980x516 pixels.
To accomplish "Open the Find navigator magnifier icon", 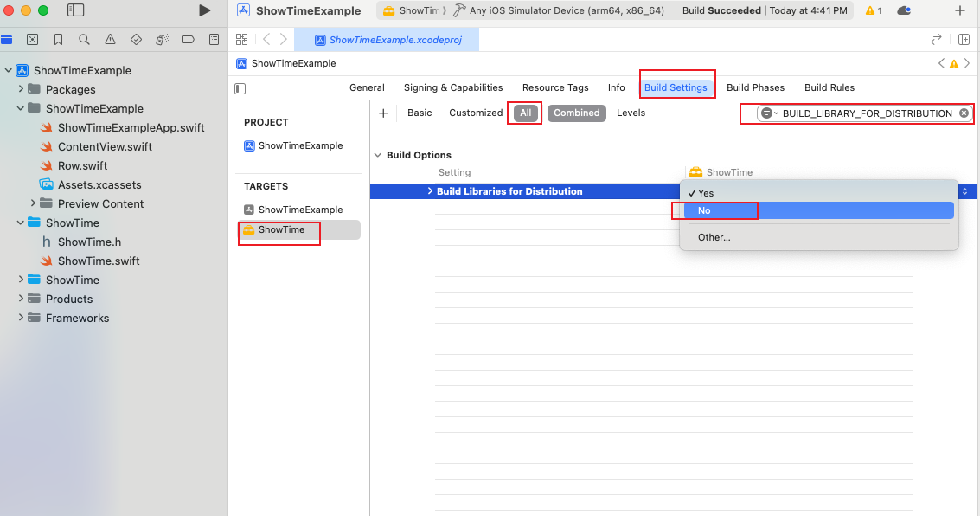I will click(85, 40).
